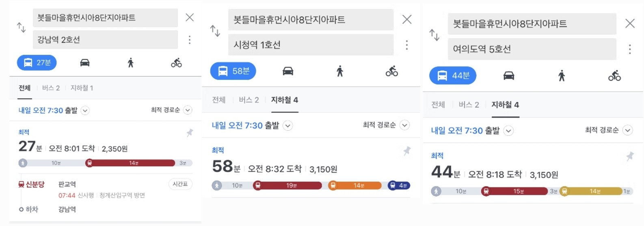Click the 44분 public transit button

click(x=453, y=75)
